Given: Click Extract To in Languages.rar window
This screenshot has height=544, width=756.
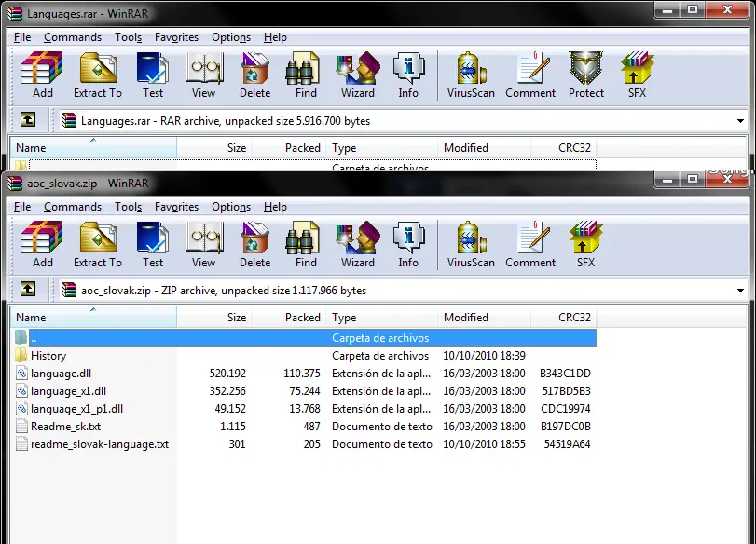Looking at the screenshot, I should click(x=98, y=75).
